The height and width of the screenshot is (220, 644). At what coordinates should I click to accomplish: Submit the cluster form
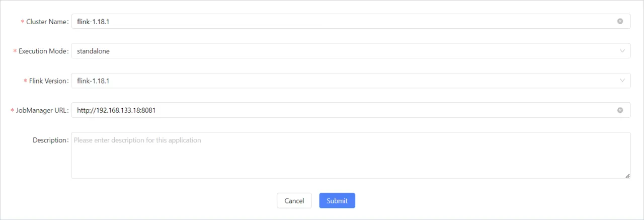click(x=337, y=201)
